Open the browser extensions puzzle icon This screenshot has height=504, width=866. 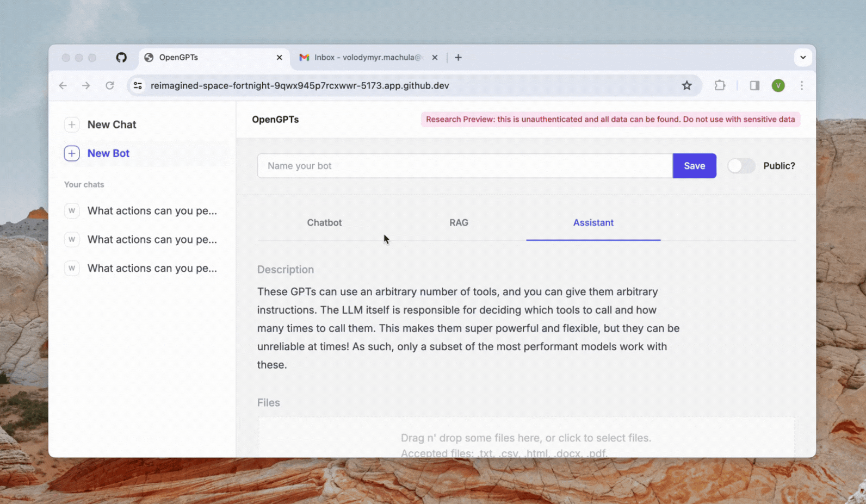pos(720,85)
